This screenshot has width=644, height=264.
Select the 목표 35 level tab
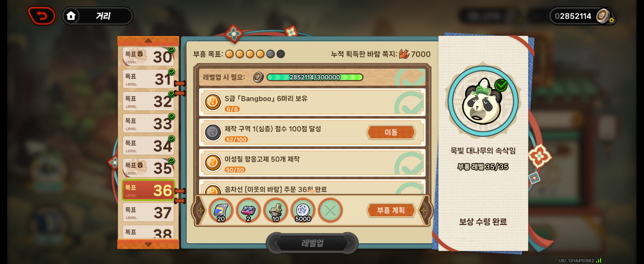click(x=148, y=168)
